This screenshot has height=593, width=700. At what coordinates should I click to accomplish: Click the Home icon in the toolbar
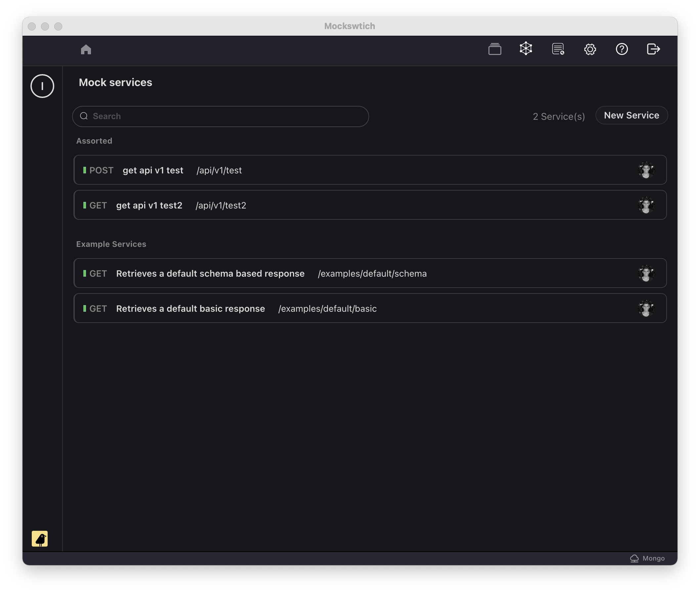(86, 49)
